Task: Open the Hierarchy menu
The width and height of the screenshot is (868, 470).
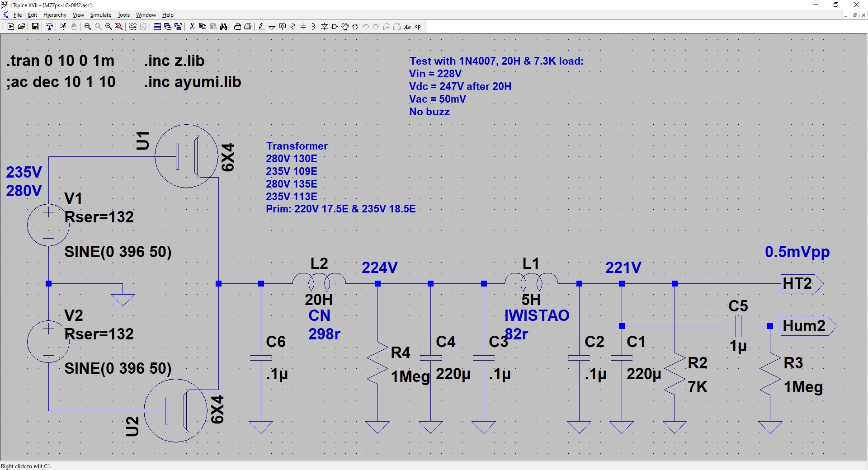Action: [55, 15]
